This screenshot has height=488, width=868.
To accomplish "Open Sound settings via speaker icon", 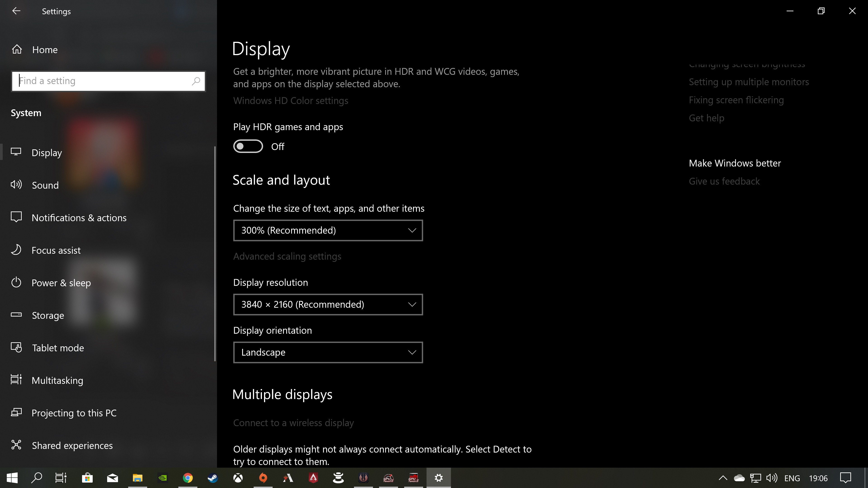I will click(16, 185).
